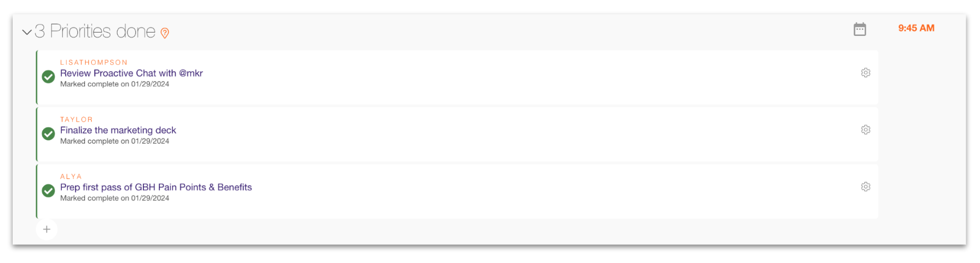Uncheck the Finalize the marketing deck priority

pos(49,134)
